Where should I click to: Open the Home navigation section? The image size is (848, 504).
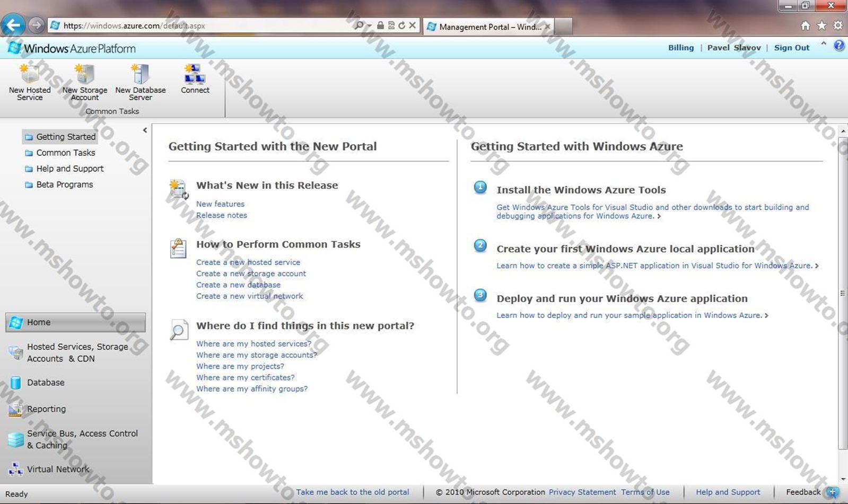(75, 322)
